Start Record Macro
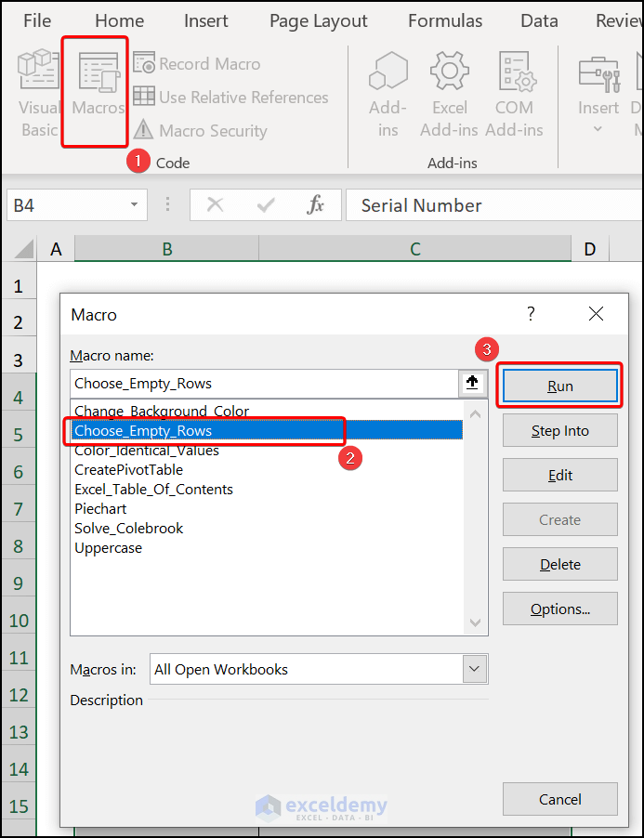Viewport: 644px width, 838px height. click(197, 63)
